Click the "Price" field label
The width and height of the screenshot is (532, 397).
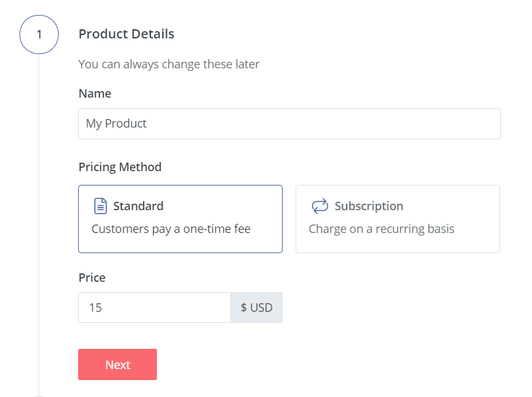coord(92,278)
